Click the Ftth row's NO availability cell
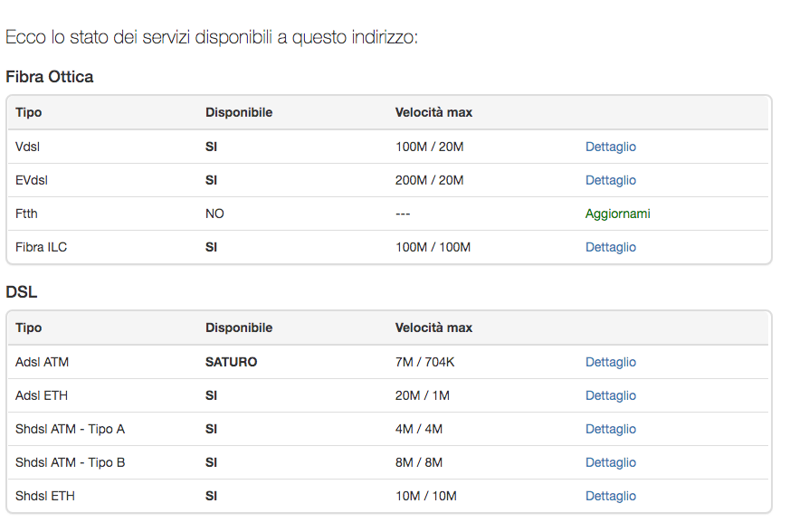 (214, 214)
